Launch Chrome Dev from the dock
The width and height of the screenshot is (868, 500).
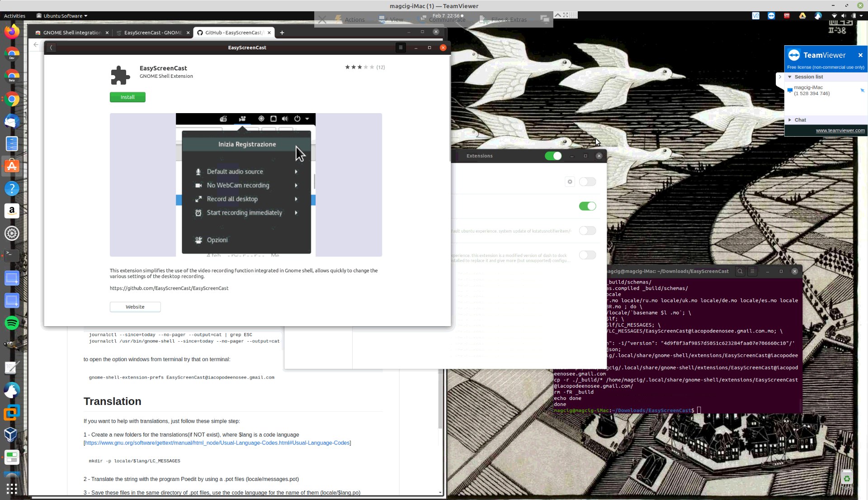[12, 54]
